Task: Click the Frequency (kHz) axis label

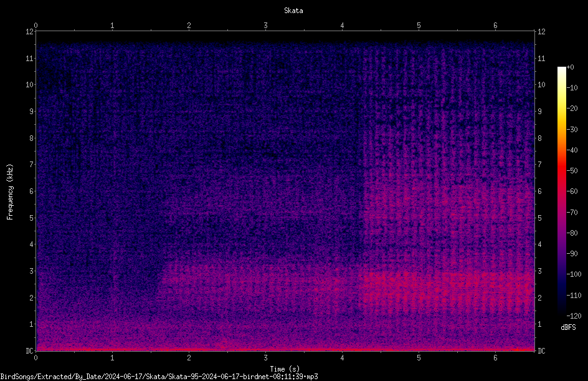Action: 10,192
